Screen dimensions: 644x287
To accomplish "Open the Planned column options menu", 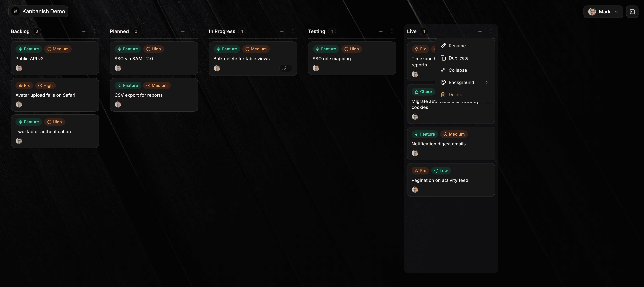I will 194,31.
